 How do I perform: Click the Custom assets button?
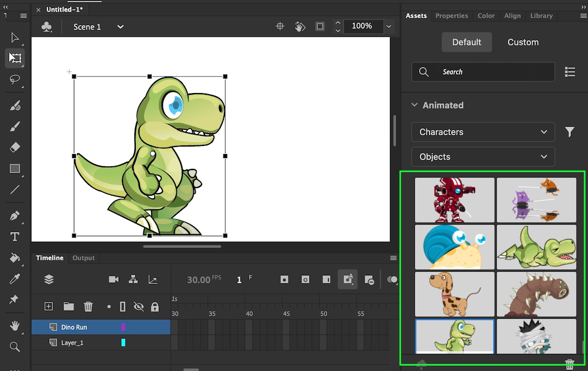[x=522, y=42]
